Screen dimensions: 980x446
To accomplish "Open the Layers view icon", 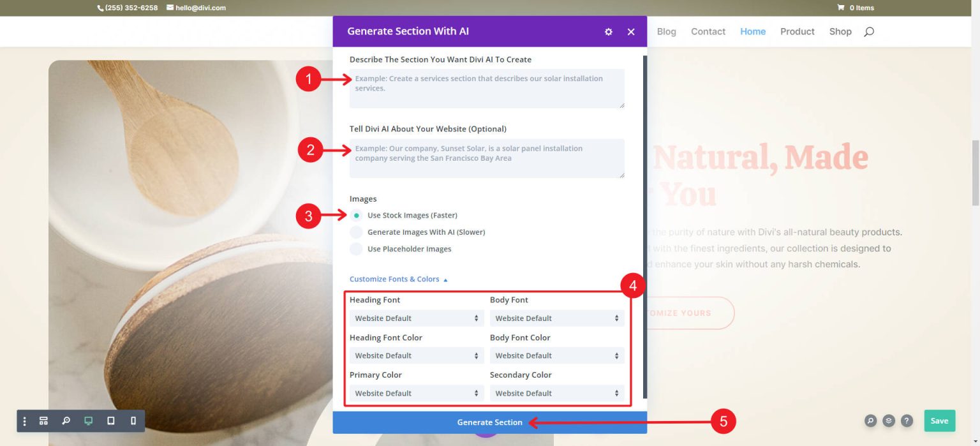I will coord(888,420).
